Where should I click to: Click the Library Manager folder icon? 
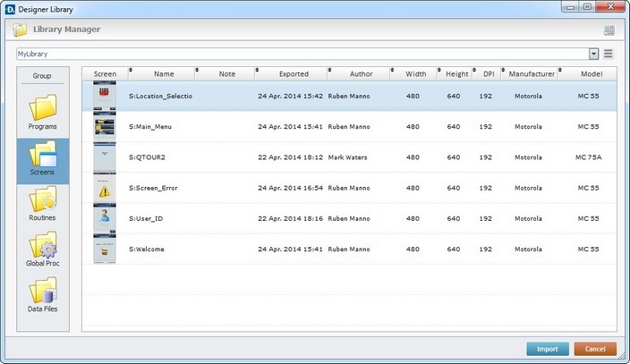pyautogui.click(x=20, y=30)
